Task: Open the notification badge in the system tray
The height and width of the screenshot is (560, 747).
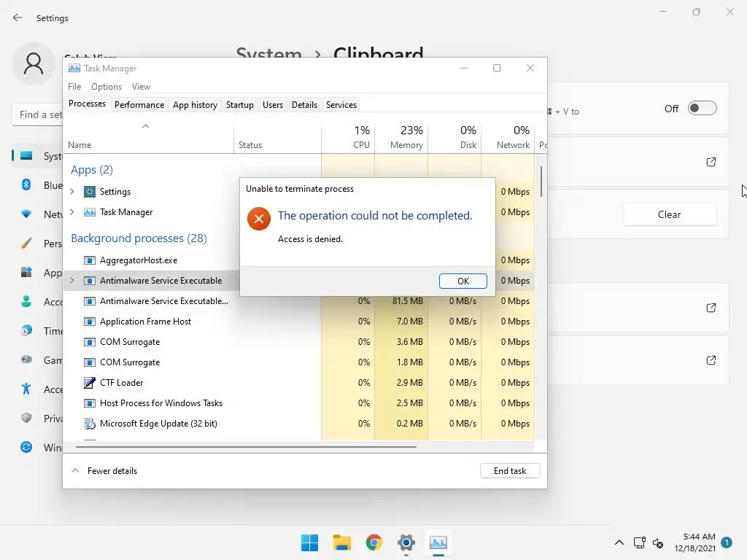Action: pos(727,542)
